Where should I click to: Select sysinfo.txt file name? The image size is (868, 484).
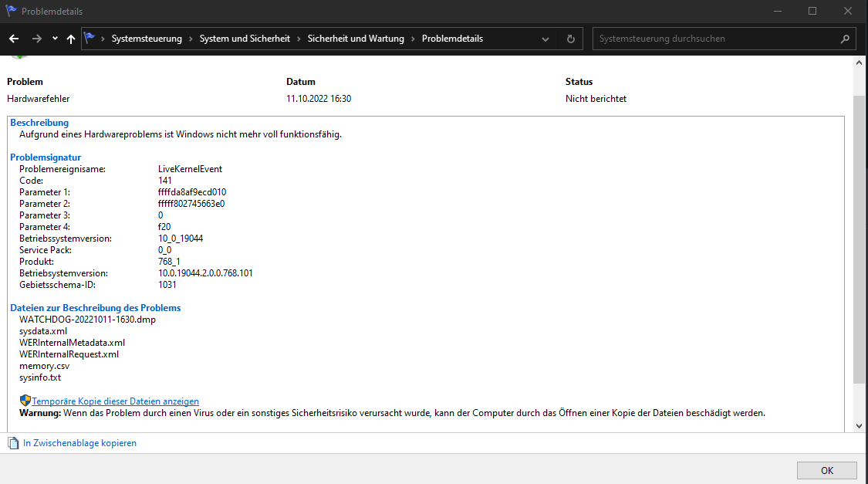point(40,377)
